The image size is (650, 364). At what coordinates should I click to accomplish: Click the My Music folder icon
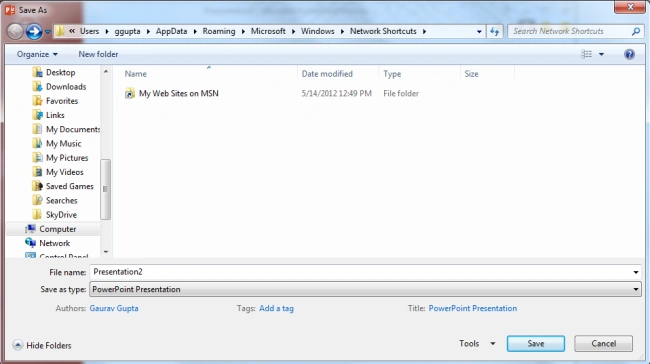(x=37, y=143)
